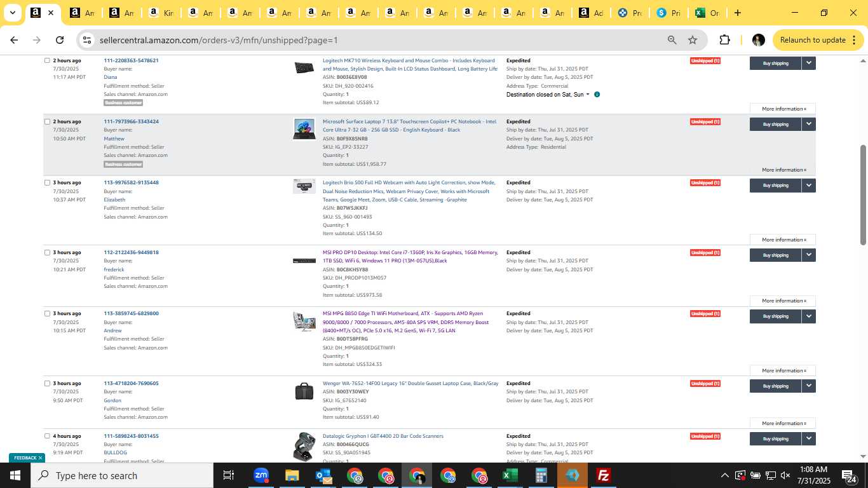Switch to the Pr tab with blue icon
Image resolution: width=868 pixels, height=488 pixels.
[630, 13]
